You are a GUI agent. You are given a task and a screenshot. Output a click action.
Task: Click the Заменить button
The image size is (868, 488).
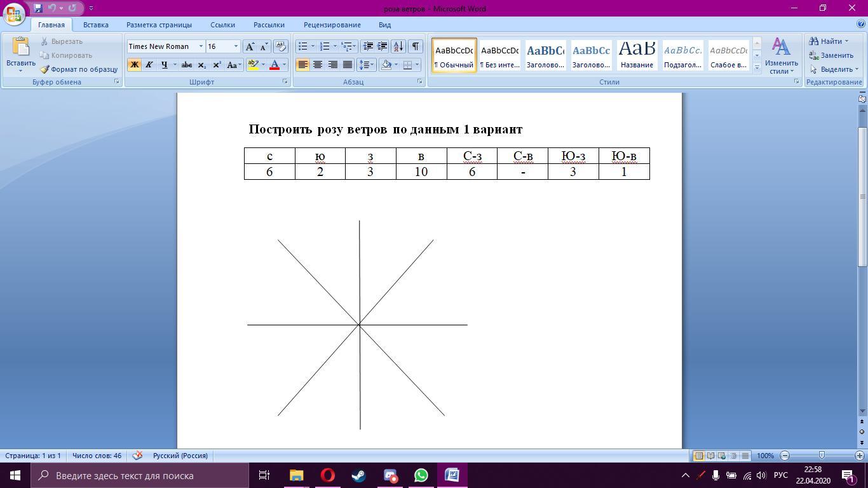[831, 55]
